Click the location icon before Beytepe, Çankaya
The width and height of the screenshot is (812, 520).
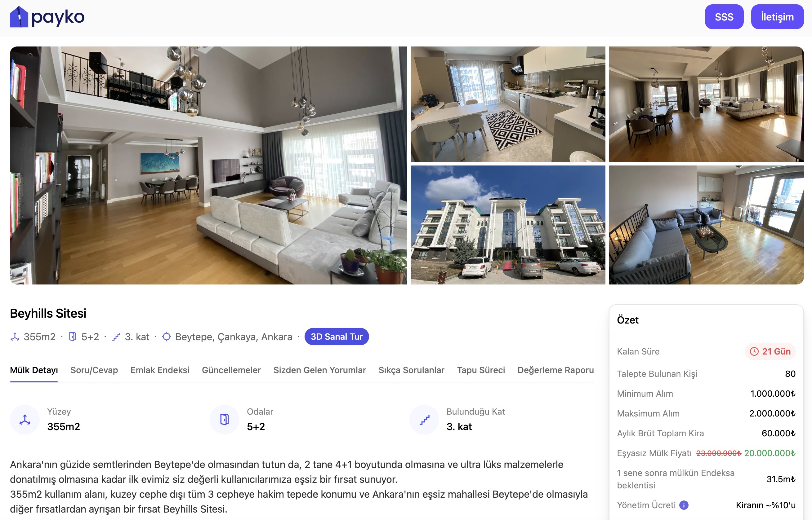[x=167, y=337]
